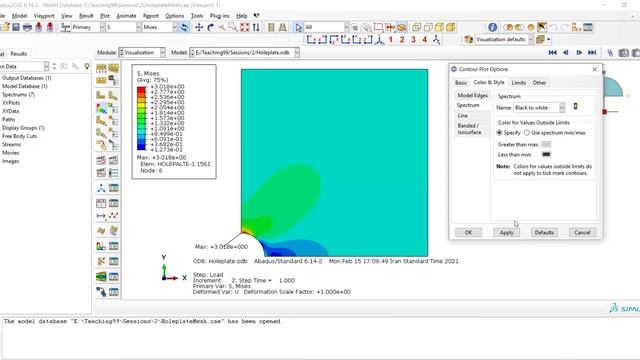640x360 pixels.
Task: Select Spectrums (7) in tree
Action: click(x=18, y=94)
